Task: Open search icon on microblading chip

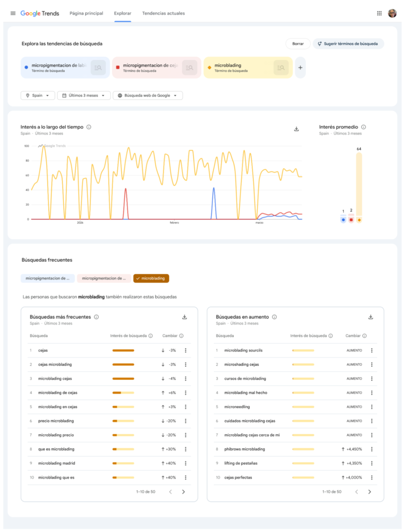Action: coord(281,68)
